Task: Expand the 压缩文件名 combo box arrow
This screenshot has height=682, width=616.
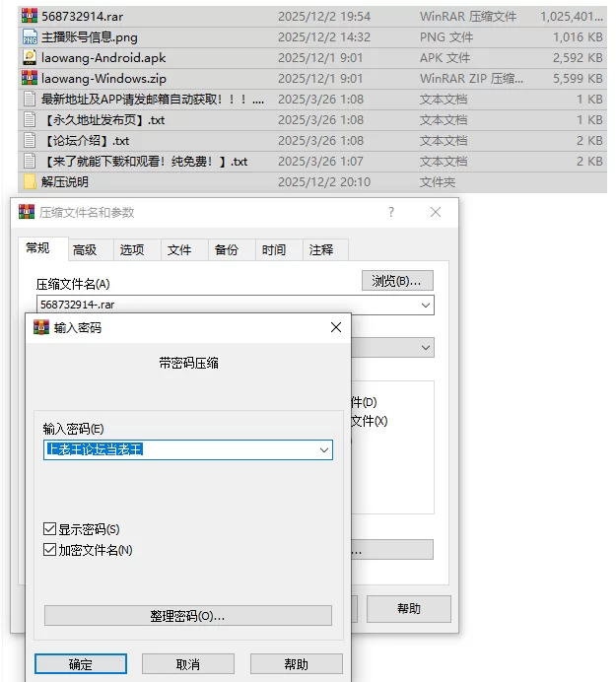Action: click(x=426, y=305)
